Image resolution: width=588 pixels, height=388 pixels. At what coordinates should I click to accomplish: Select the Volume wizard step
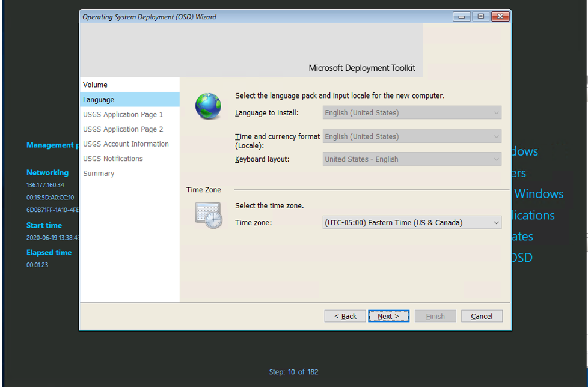130,85
